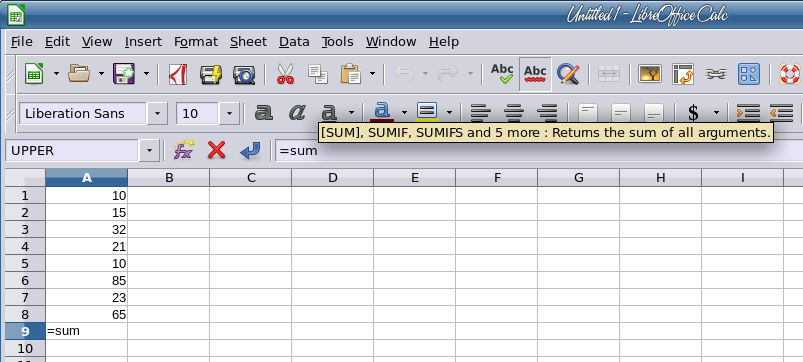Viewport: 803px width, 362px height.
Task: Toggle Auto Spellcheck
Action: click(x=535, y=74)
